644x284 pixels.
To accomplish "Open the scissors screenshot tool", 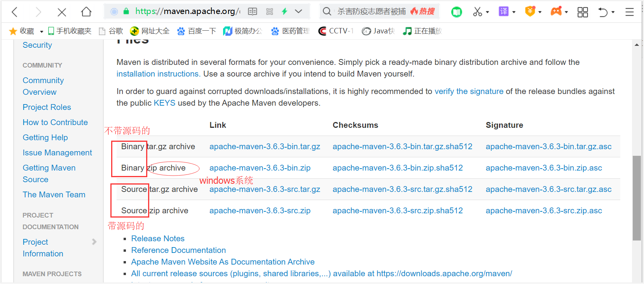I will click(x=477, y=12).
